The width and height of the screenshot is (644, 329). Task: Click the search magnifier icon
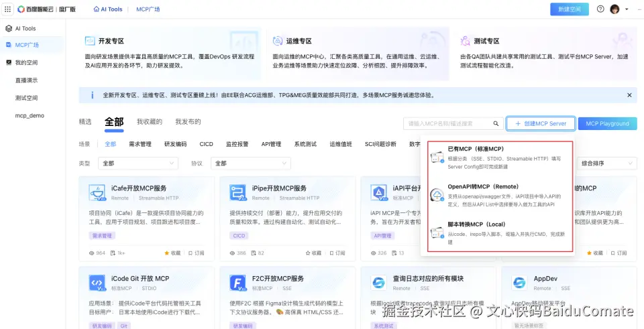click(496, 123)
